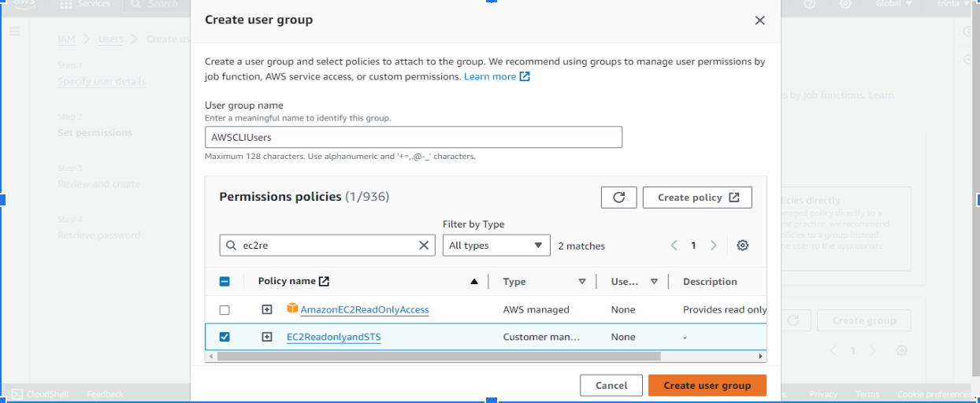Check the AmazonEC2ReadOnlyAccess policy checkbox
The image size is (980, 403).
225,310
